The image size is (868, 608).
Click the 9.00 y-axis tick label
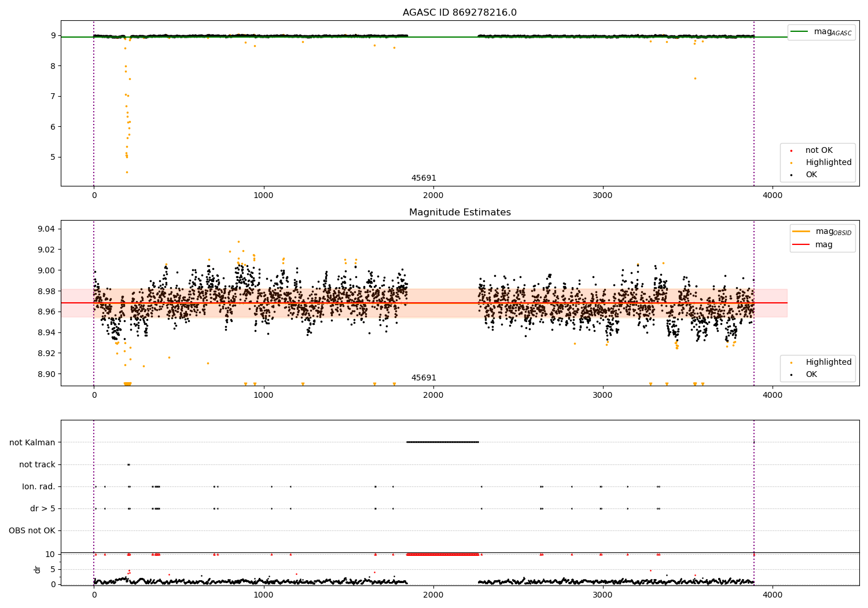click(46, 270)
